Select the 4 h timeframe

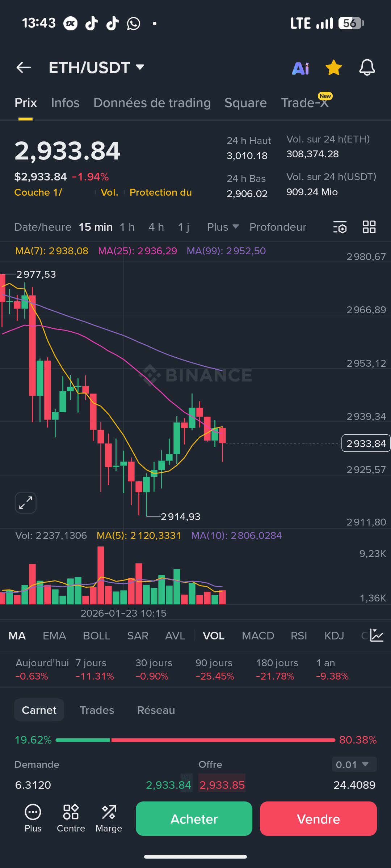coord(156,227)
